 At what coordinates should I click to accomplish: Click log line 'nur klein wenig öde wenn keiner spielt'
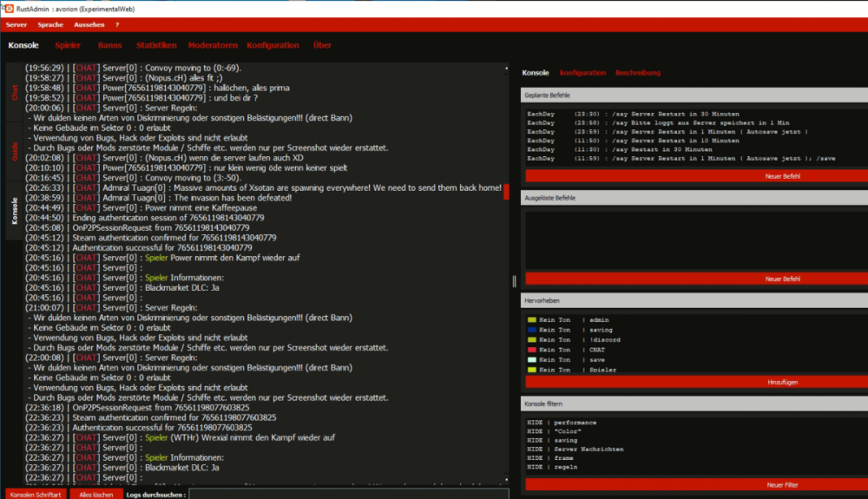[187, 168]
